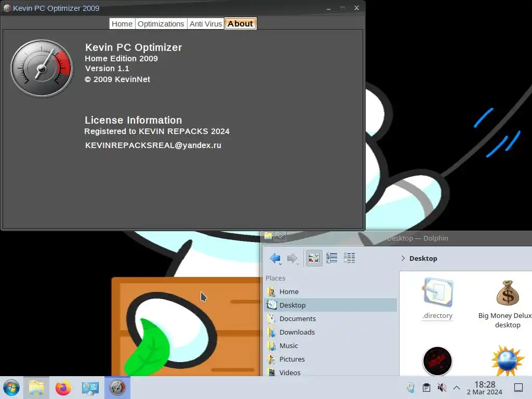The image size is (532, 399).
Task: Close the Kevin PC Optimizer window
Action: click(356, 8)
